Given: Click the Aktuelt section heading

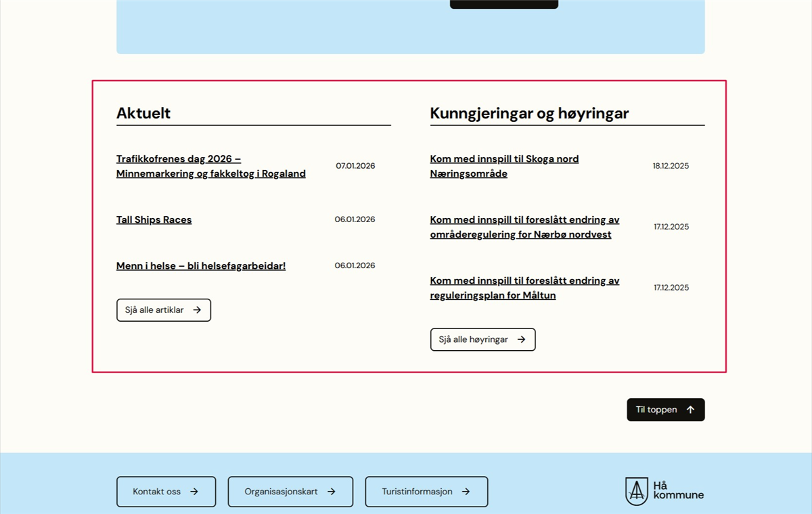Looking at the screenshot, I should [x=143, y=113].
